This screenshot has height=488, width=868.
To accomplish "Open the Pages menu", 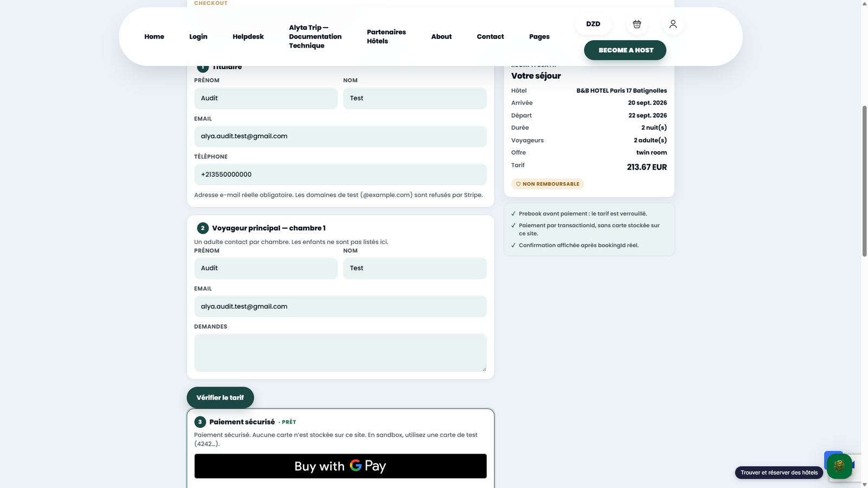I will [539, 37].
